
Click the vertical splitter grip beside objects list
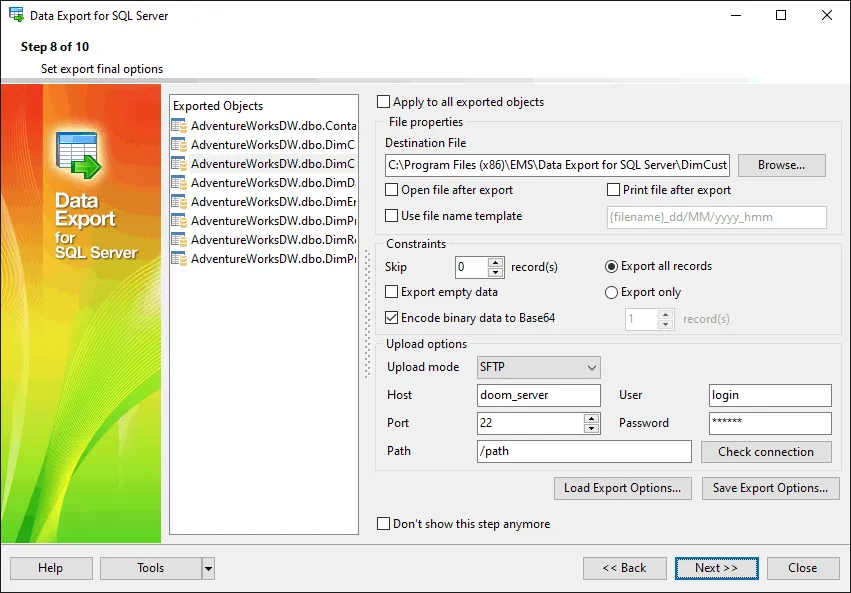367,314
